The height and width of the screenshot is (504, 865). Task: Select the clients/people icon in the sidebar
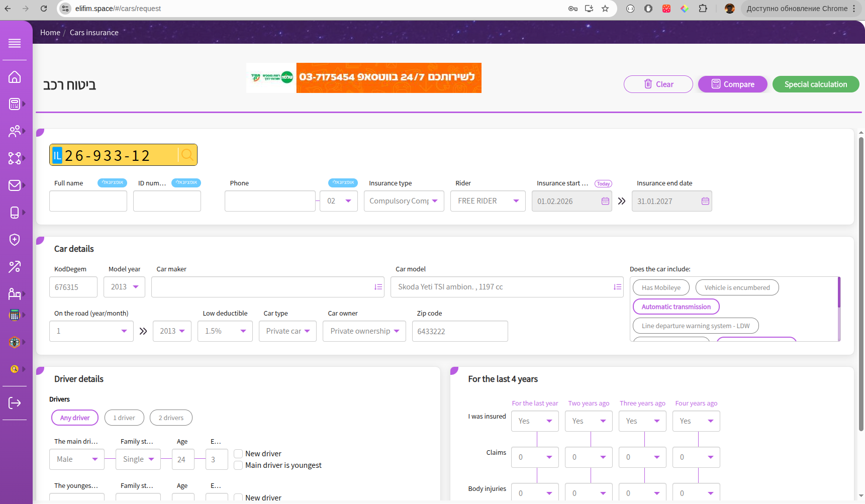15,131
